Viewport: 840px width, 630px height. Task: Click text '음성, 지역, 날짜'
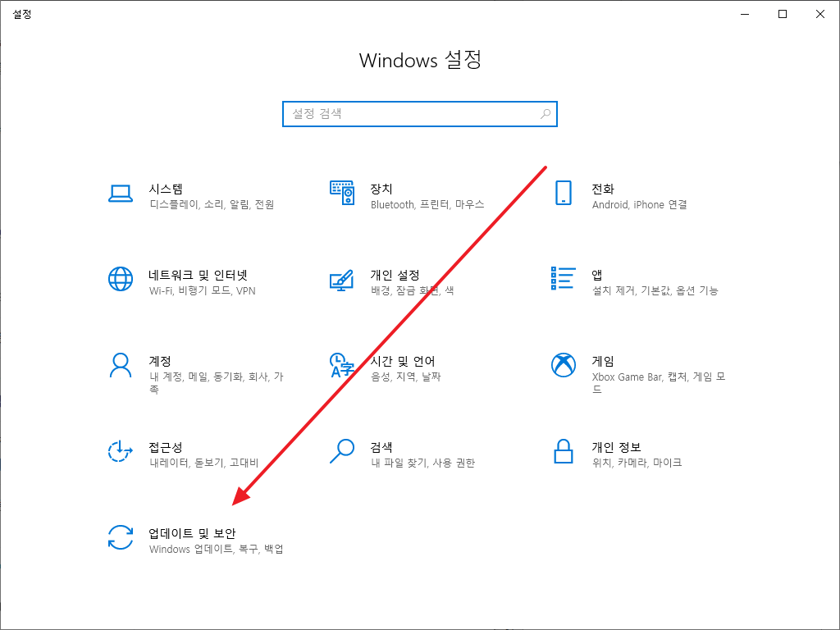click(405, 377)
